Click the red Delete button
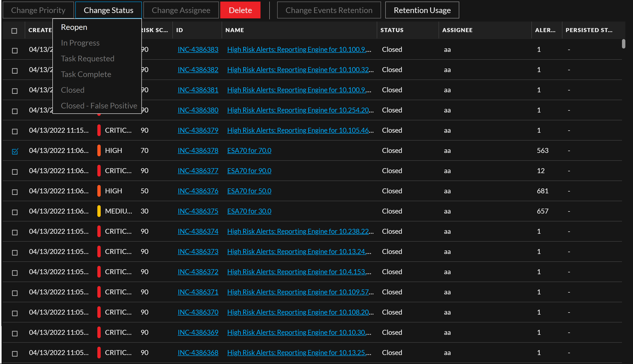 click(x=240, y=10)
